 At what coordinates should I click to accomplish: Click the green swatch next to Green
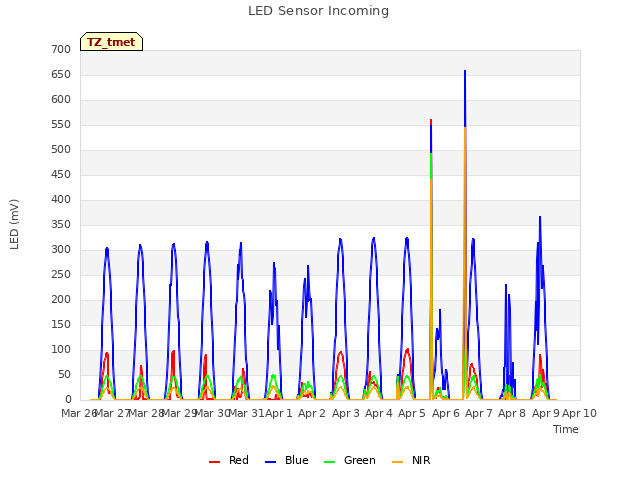(329, 462)
